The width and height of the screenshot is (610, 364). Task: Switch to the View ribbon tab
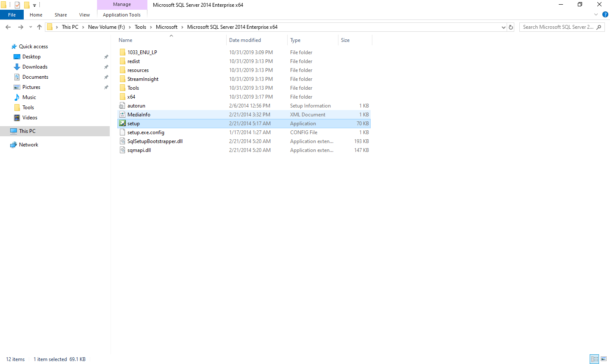click(x=84, y=15)
